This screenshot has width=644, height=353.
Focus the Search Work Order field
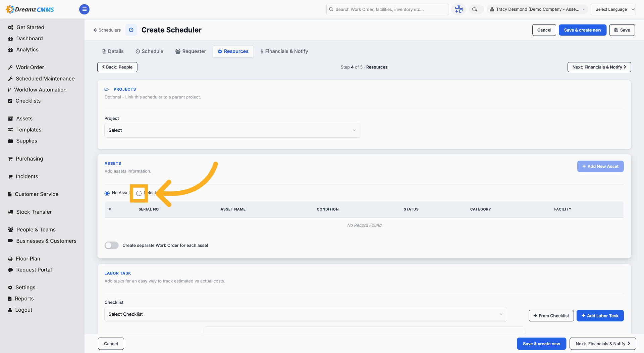387,9
